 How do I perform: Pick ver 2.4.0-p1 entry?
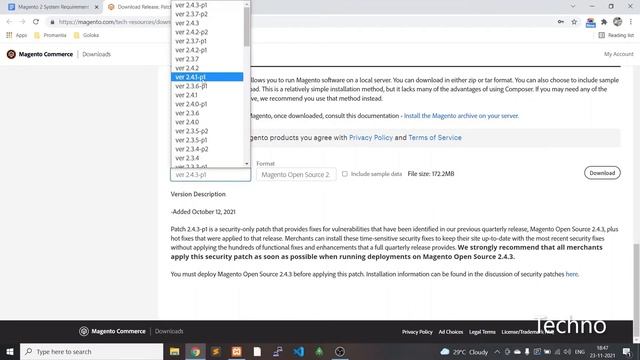point(207,104)
